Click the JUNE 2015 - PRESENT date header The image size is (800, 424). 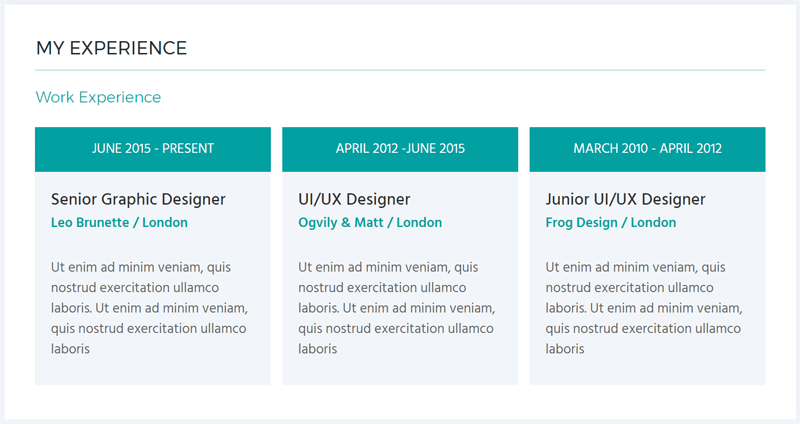tap(153, 148)
